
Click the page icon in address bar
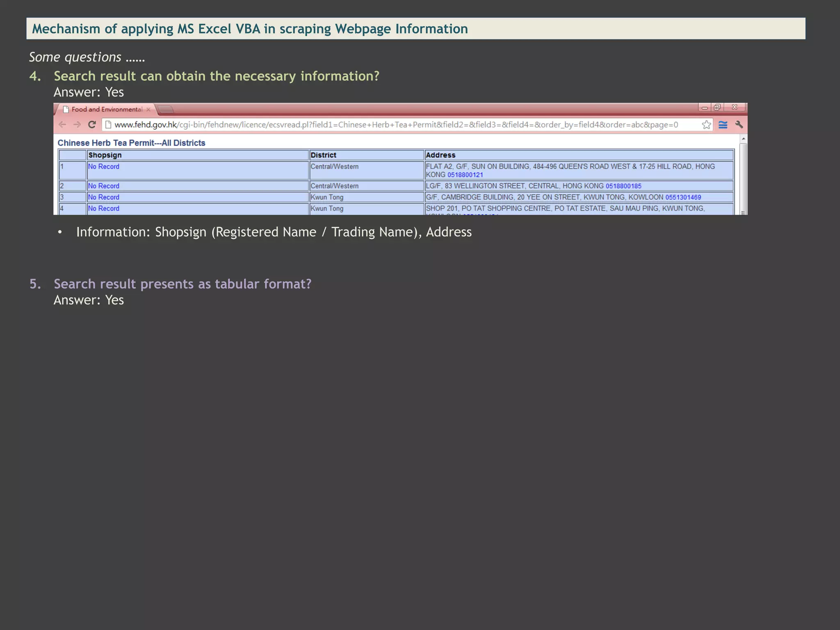[x=108, y=125]
